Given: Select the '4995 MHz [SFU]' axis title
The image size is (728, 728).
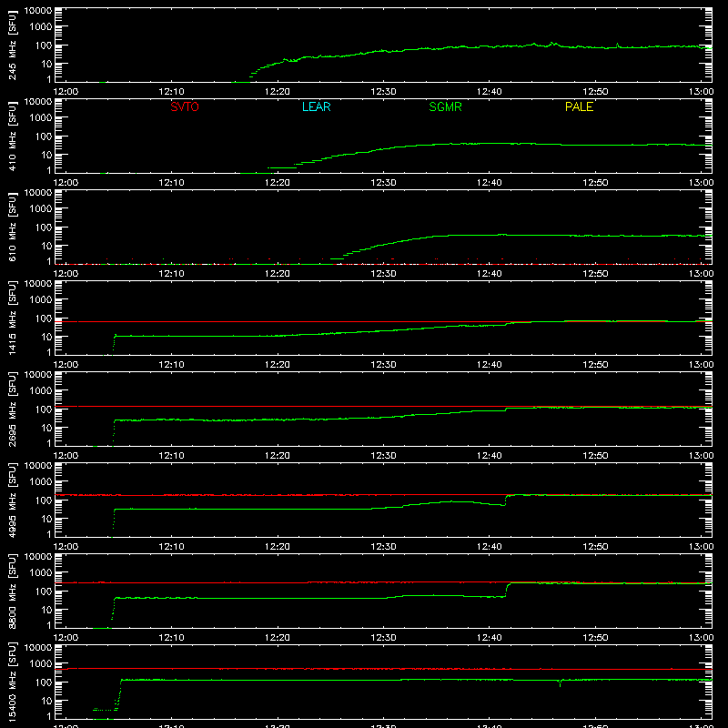Looking at the screenshot, I should click(x=13, y=500).
